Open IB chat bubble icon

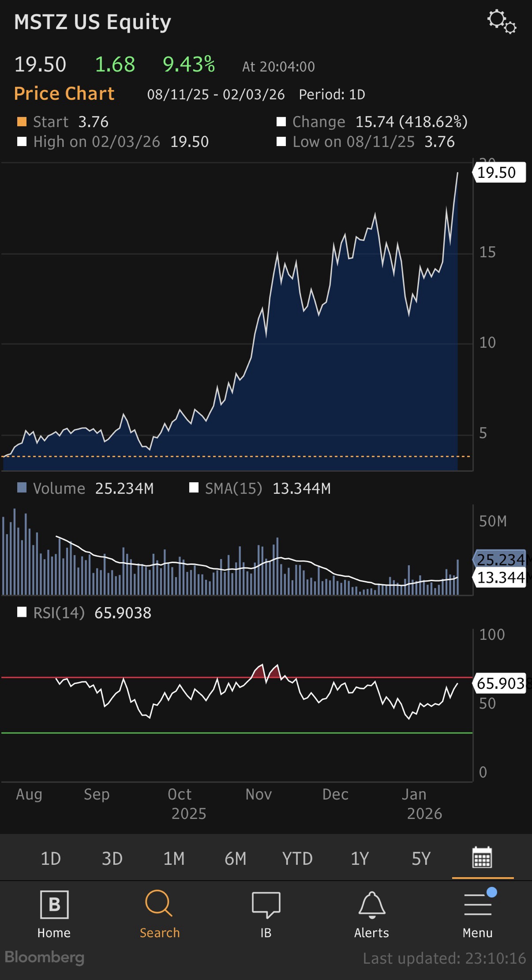266,905
